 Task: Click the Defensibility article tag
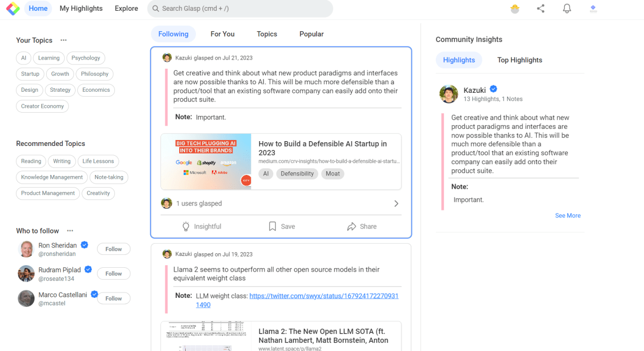pyautogui.click(x=297, y=174)
